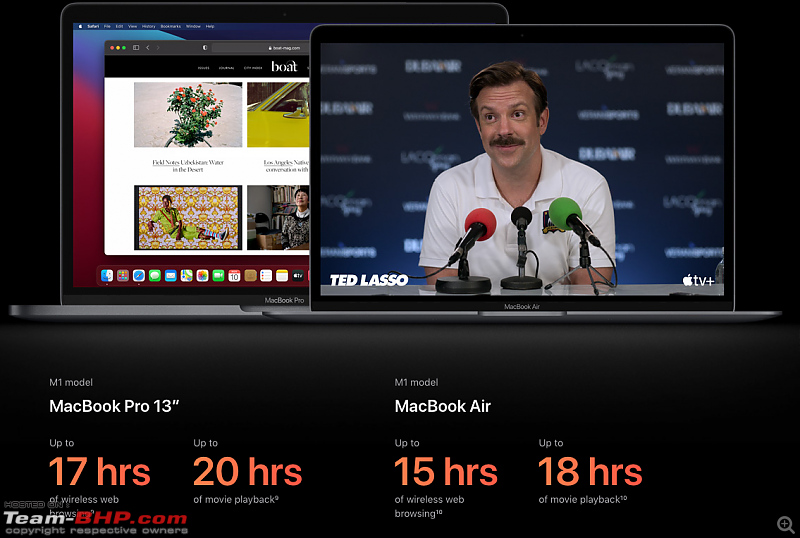
Task: Click M1 model label above MacBook Pro
Action: pos(71,382)
